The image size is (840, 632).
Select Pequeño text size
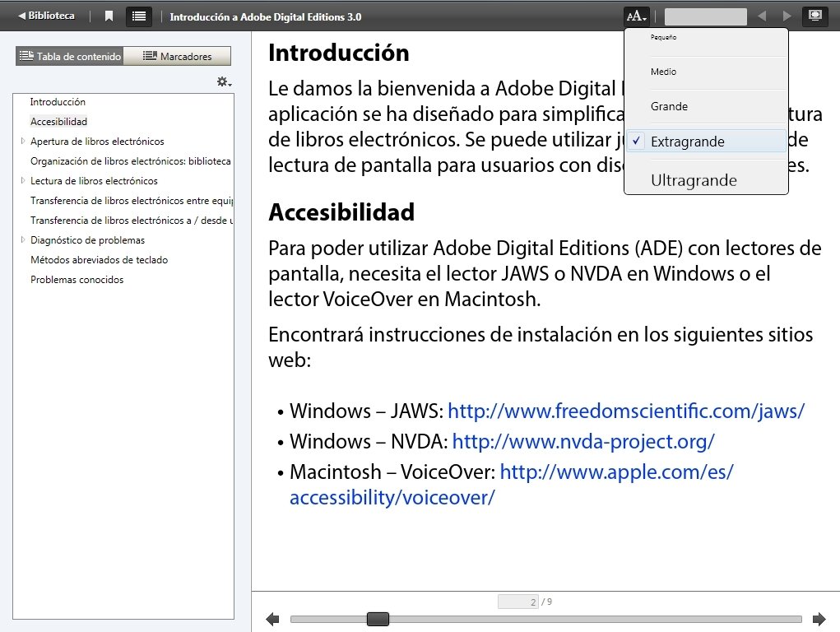click(706, 38)
